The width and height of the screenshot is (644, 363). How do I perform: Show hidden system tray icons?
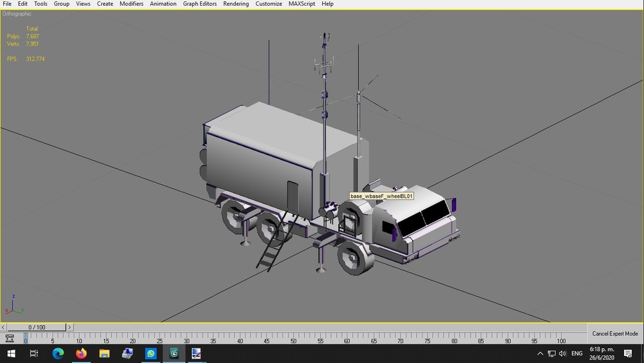[x=540, y=353]
